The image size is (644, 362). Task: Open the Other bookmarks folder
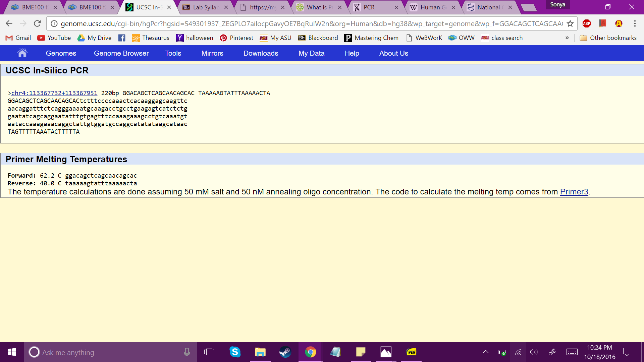click(608, 38)
